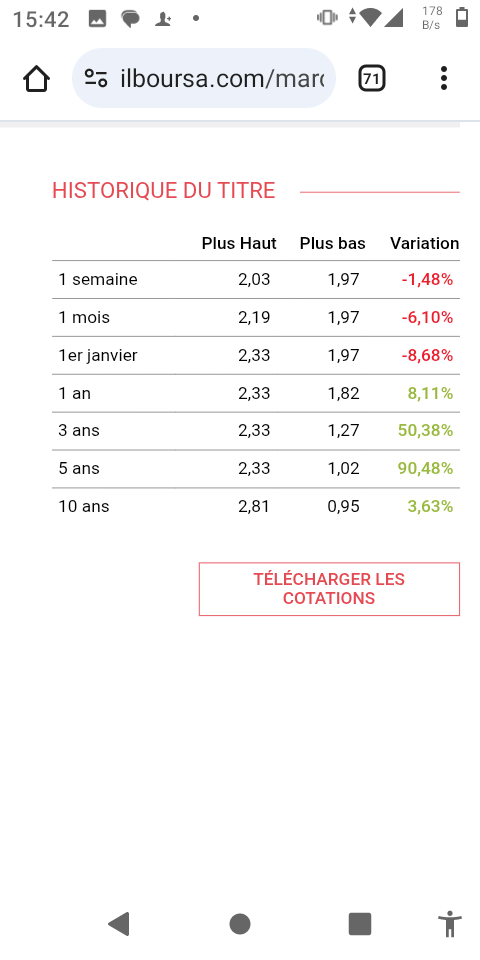
Task: Open Chrome's three-dot overflow menu
Action: 444,78
